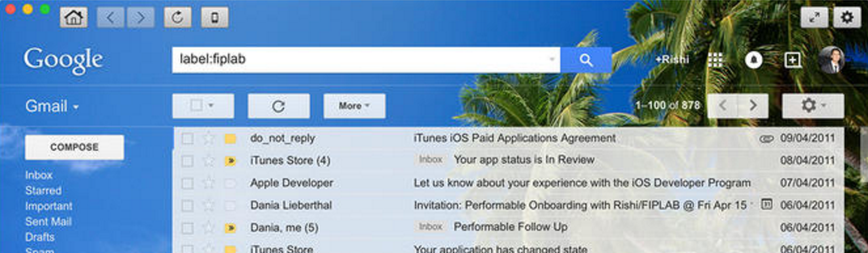Select the do_not_reply email checkbox

[188, 138]
